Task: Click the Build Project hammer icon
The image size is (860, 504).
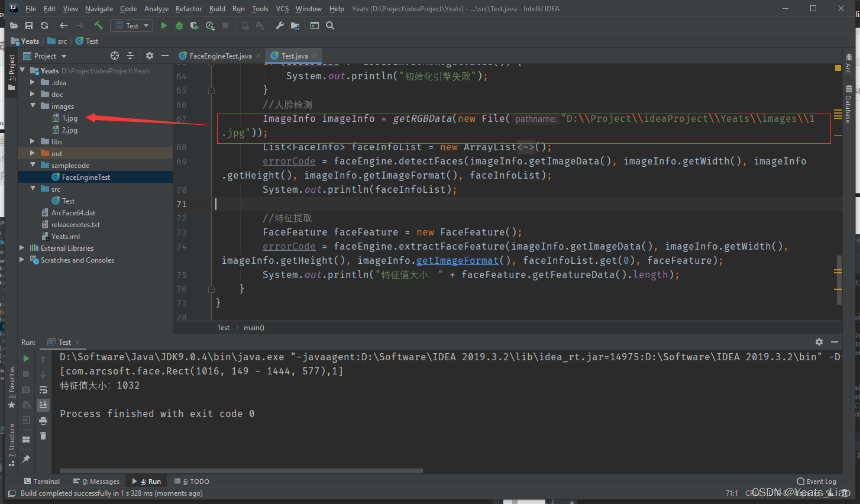Action: [x=98, y=25]
